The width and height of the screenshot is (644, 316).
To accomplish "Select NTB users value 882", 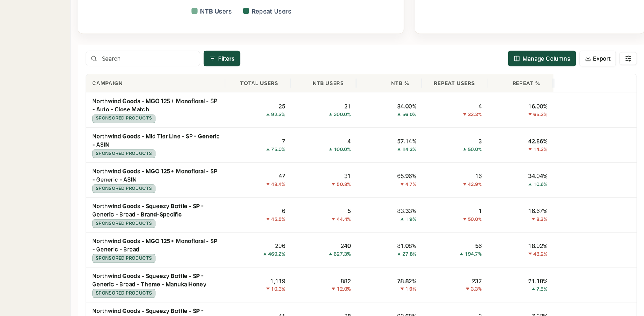I will [346, 281].
